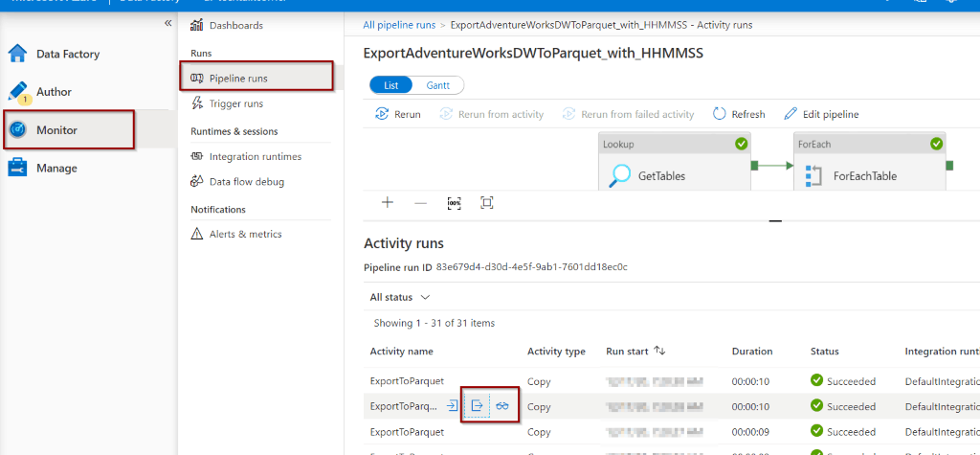Click the Pipeline run ID value
Image resolution: width=980 pixels, height=455 pixels.
(532, 267)
